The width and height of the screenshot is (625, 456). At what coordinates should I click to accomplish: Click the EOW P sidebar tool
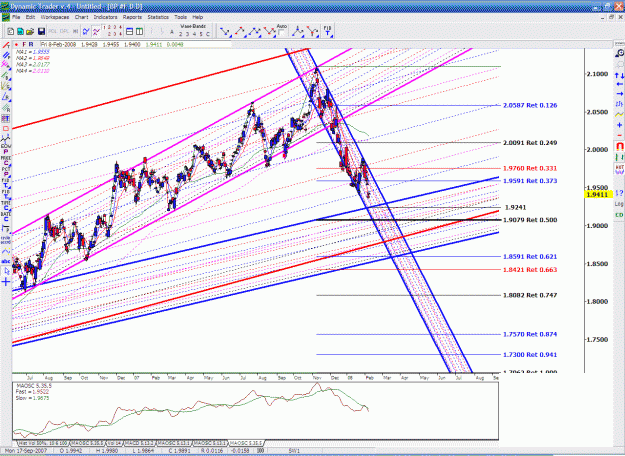pyautogui.click(x=6, y=149)
